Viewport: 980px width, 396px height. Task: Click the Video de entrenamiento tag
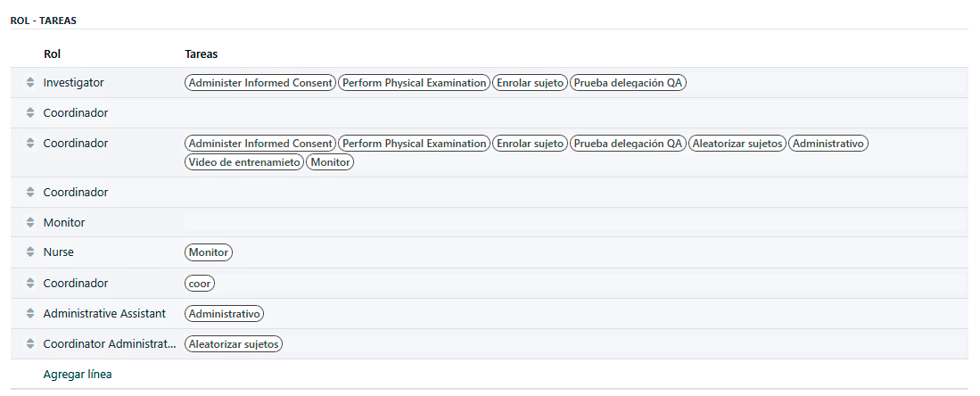click(244, 162)
